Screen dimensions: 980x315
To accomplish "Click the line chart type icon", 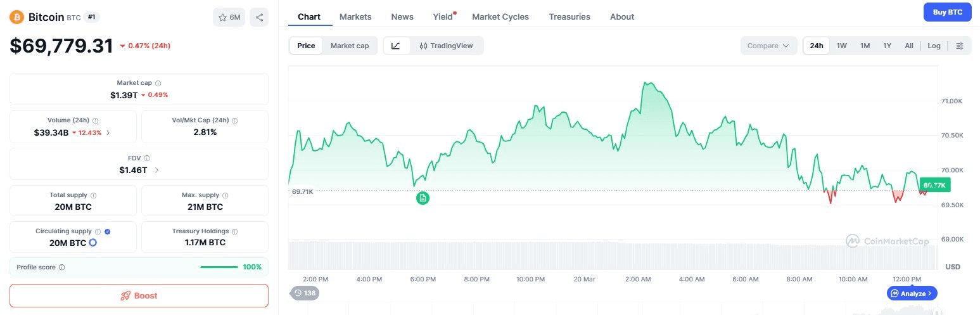I will click(396, 46).
